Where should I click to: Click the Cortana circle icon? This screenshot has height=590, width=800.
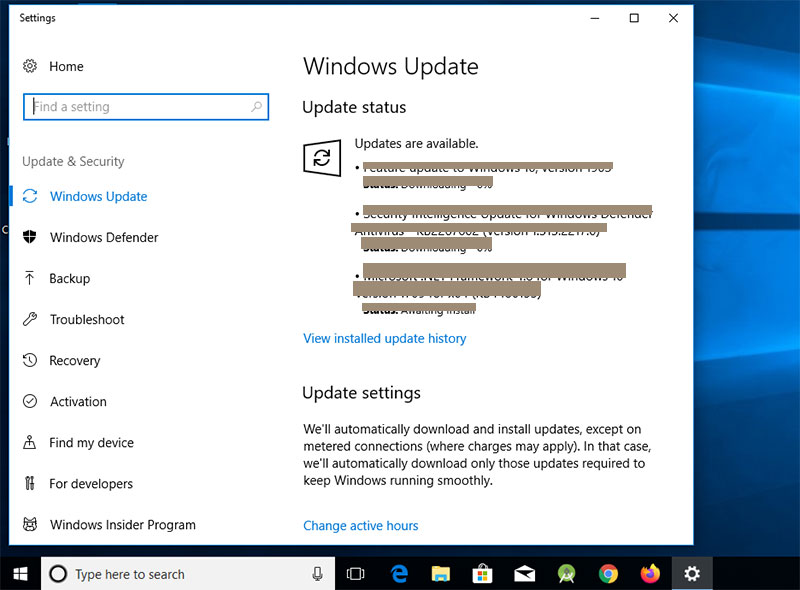(58, 574)
